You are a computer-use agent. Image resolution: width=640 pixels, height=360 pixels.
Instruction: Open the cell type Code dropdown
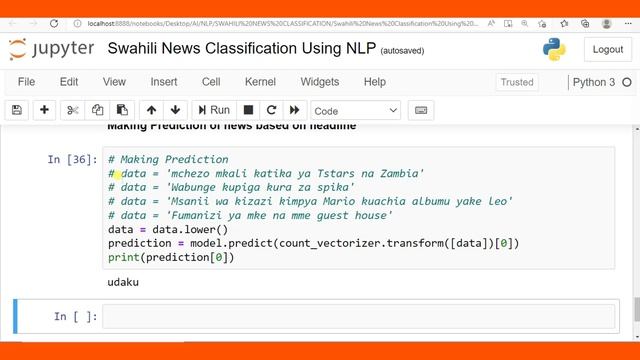[356, 111]
